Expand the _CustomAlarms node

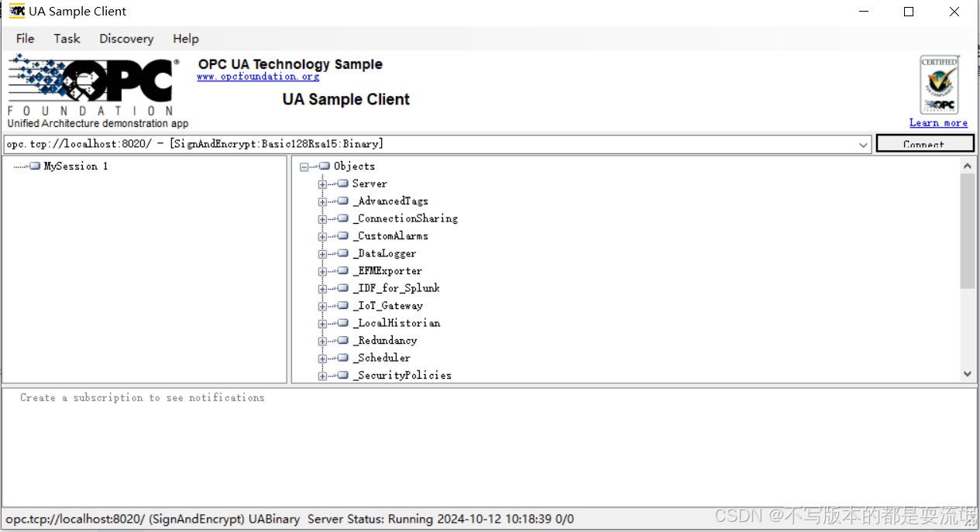coord(322,236)
